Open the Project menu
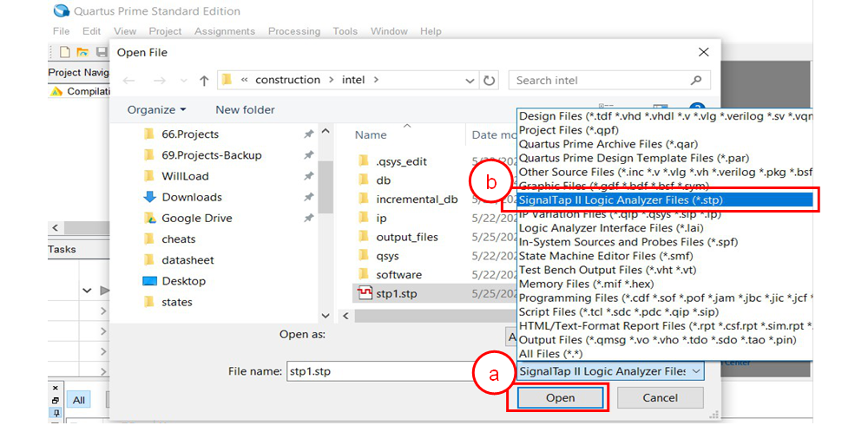 pos(165,31)
